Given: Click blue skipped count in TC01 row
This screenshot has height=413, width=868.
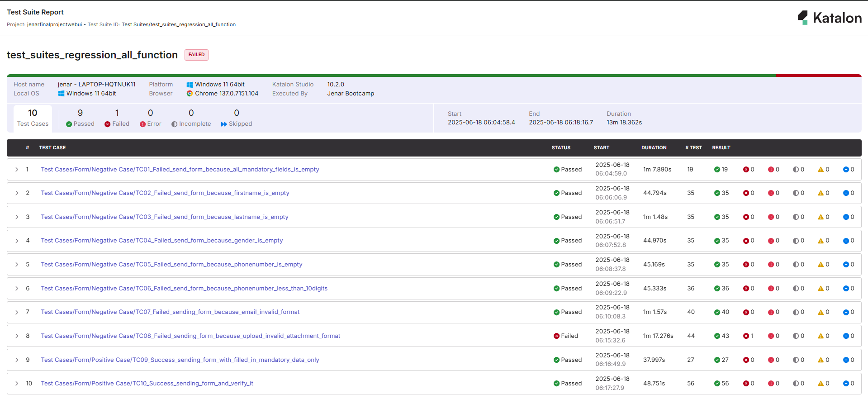Looking at the screenshot, I should [849, 170].
